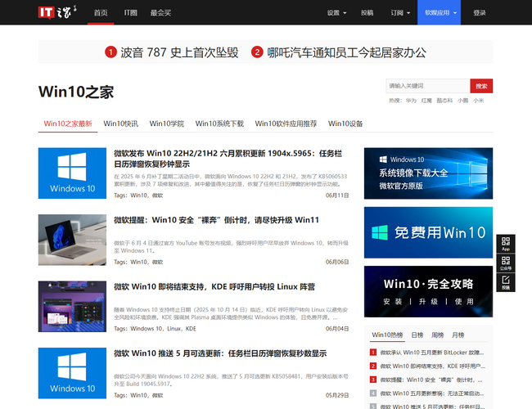
Task: Focus the keyword search input field
Action: (x=428, y=86)
